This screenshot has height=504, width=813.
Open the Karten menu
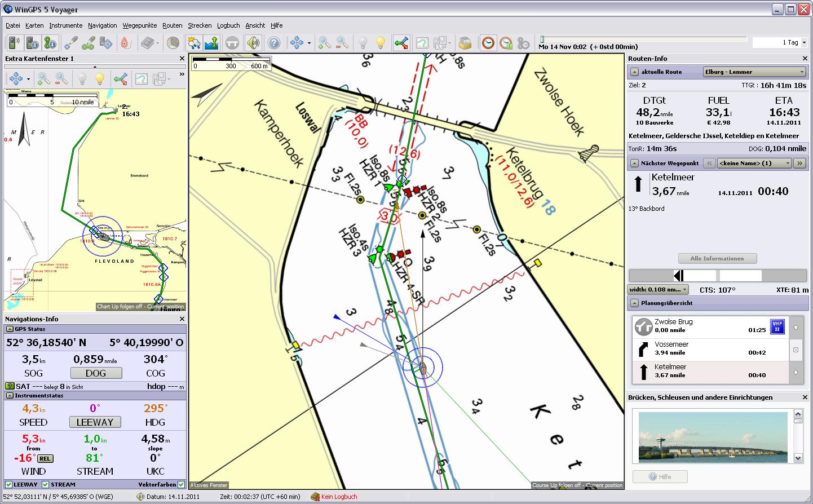34,25
